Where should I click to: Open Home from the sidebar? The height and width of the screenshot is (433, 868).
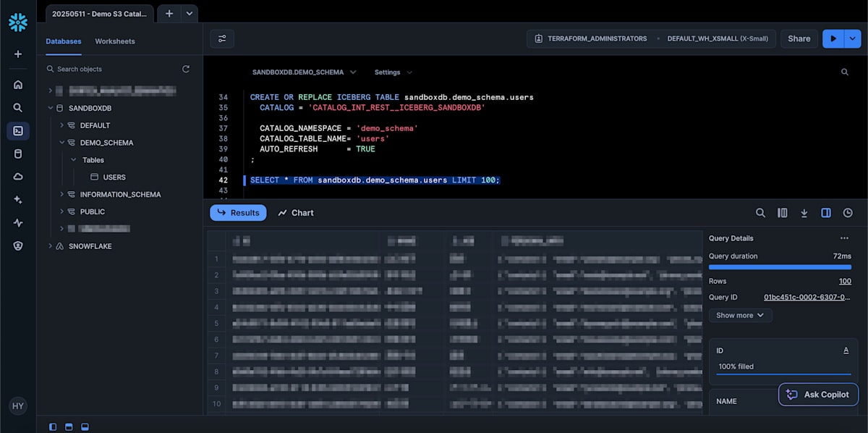tap(18, 85)
